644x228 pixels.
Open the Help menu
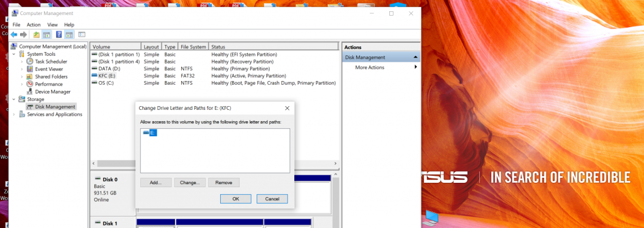[x=69, y=24]
